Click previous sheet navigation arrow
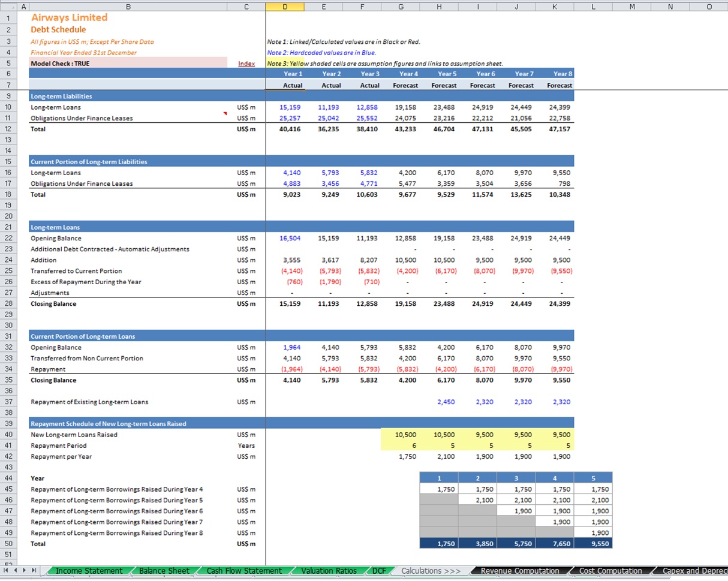728x581 pixels. click(x=16, y=571)
